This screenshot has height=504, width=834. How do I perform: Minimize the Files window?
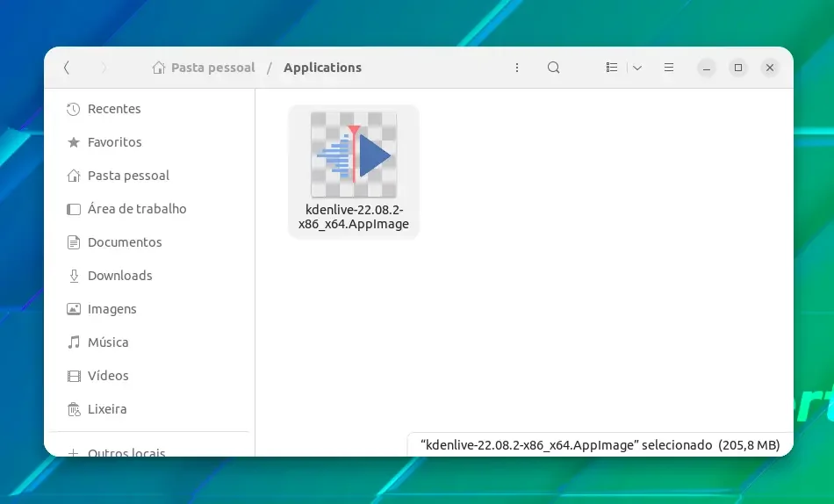707,68
